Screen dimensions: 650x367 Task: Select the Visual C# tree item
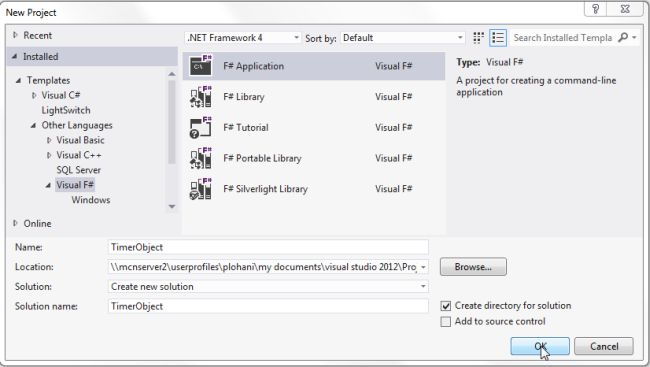coord(61,95)
